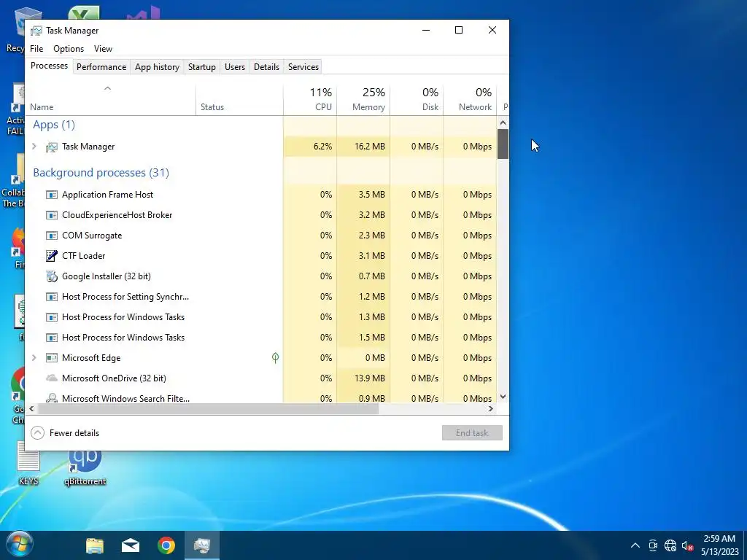Sort processes by the Status column
Screen dimensions: 747x560
click(x=239, y=100)
